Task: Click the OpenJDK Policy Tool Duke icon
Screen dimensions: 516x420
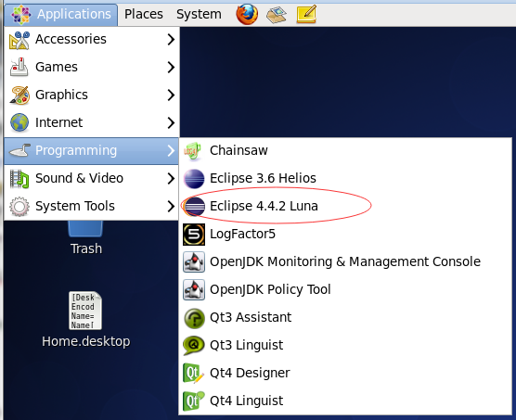Action: coord(194,289)
